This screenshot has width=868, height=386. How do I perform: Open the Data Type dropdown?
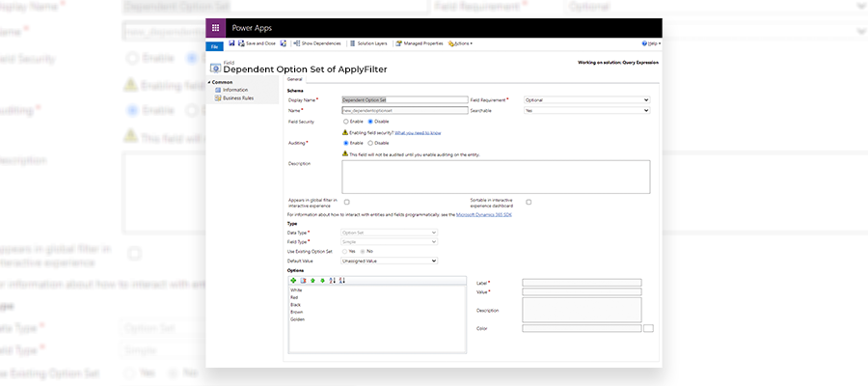390,233
